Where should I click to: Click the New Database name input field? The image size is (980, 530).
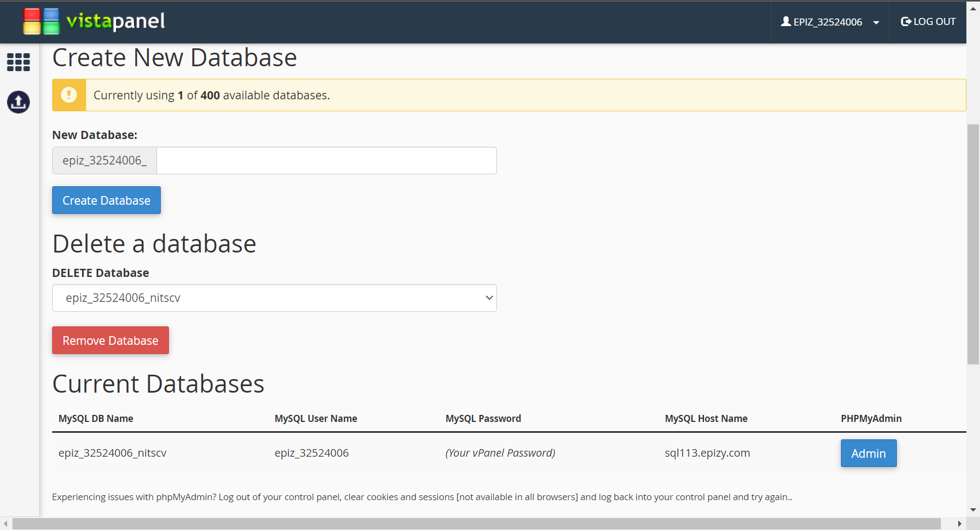pos(326,160)
